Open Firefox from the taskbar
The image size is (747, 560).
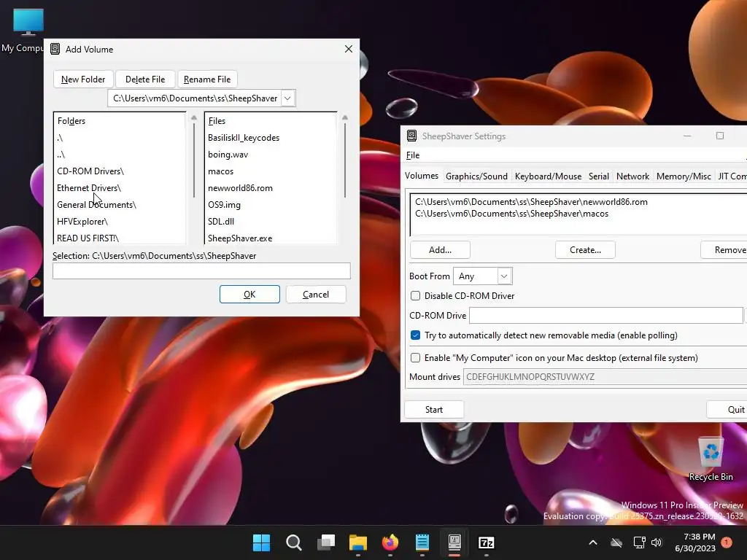click(x=390, y=542)
